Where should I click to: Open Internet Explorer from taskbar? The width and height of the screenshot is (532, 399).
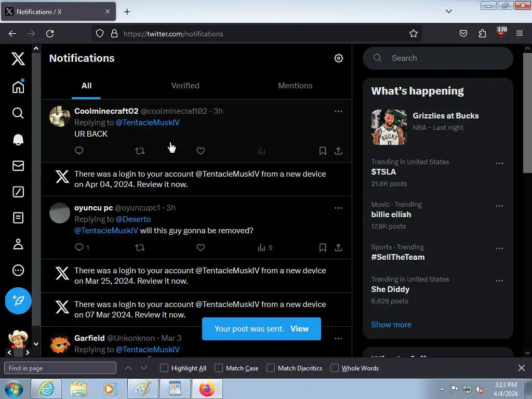coord(46,389)
